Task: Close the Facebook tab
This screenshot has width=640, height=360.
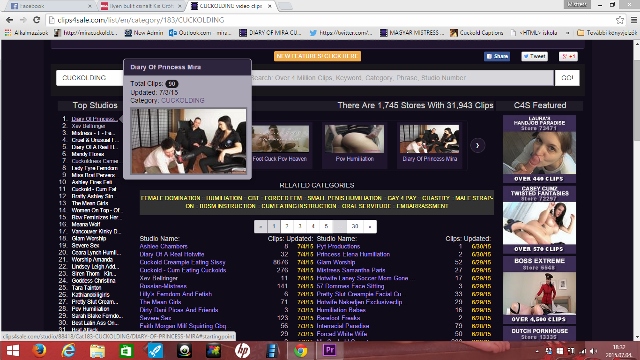Action: [89, 6]
